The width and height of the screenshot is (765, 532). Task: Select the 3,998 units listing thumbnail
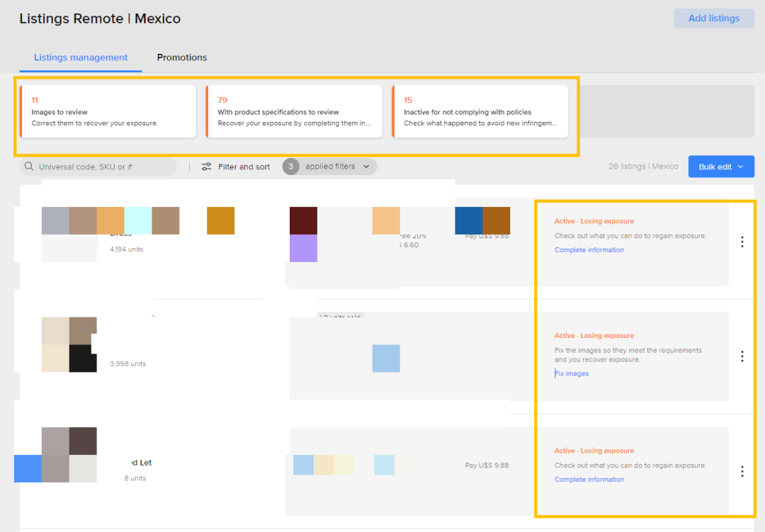(x=69, y=344)
